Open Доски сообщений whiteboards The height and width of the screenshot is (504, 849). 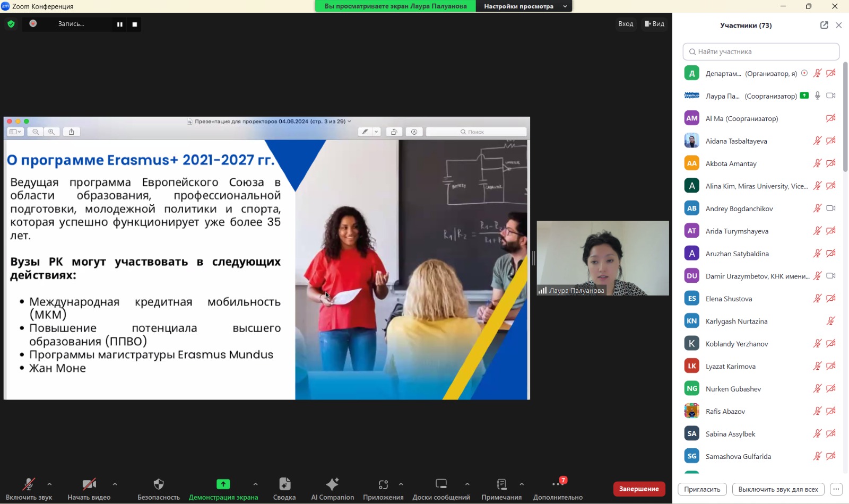[x=441, y=489]
